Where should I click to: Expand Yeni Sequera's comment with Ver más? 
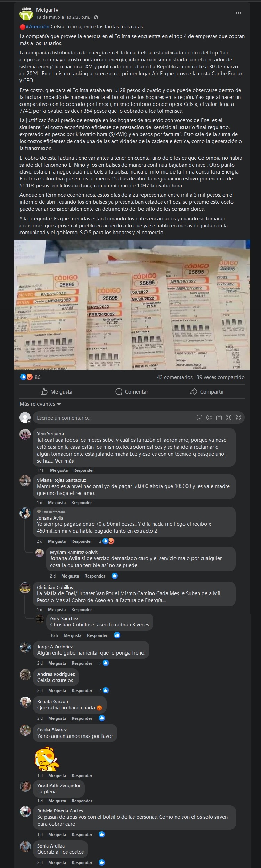click(64, 461)
